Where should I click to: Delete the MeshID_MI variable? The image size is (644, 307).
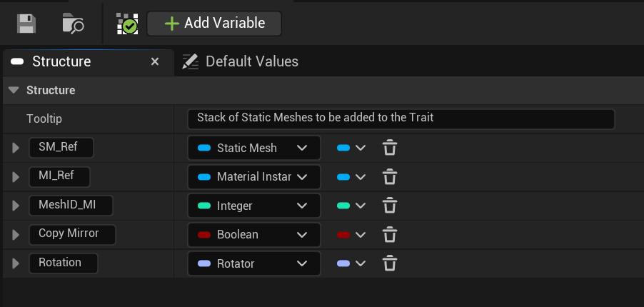coord(389,206)
